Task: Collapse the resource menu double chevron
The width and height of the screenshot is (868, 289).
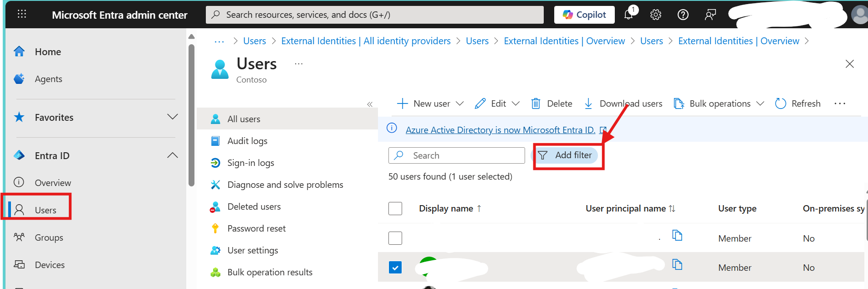Action: 370,104
